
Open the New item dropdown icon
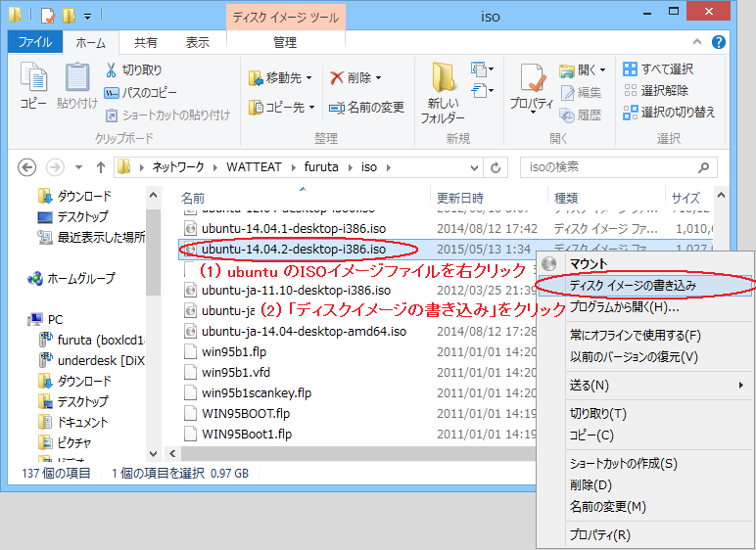[x=482, y=69]
